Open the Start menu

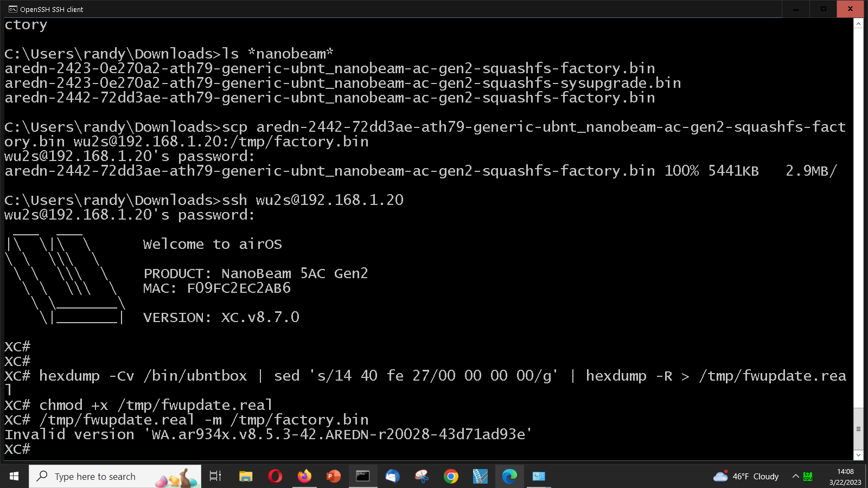(13, 476)
